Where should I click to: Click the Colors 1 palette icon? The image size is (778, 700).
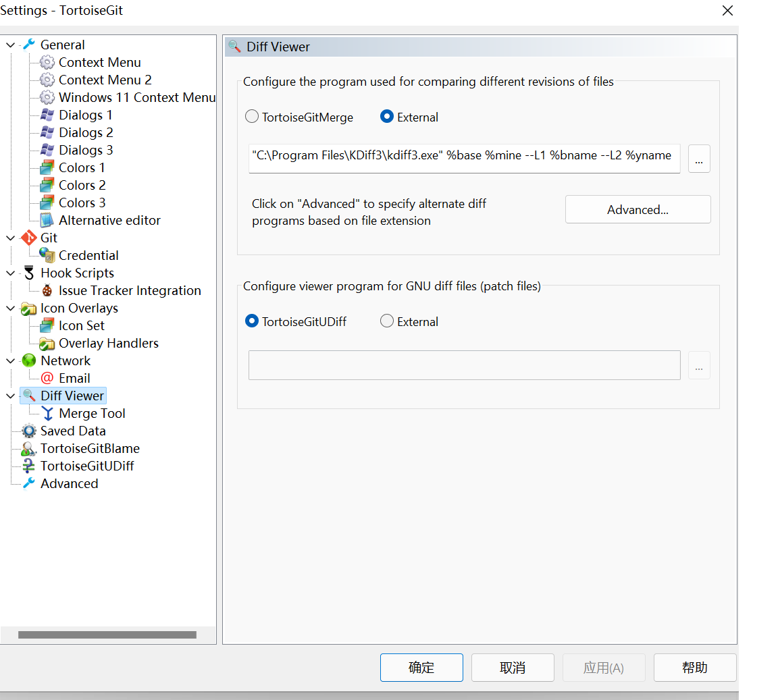click(47, 167)
